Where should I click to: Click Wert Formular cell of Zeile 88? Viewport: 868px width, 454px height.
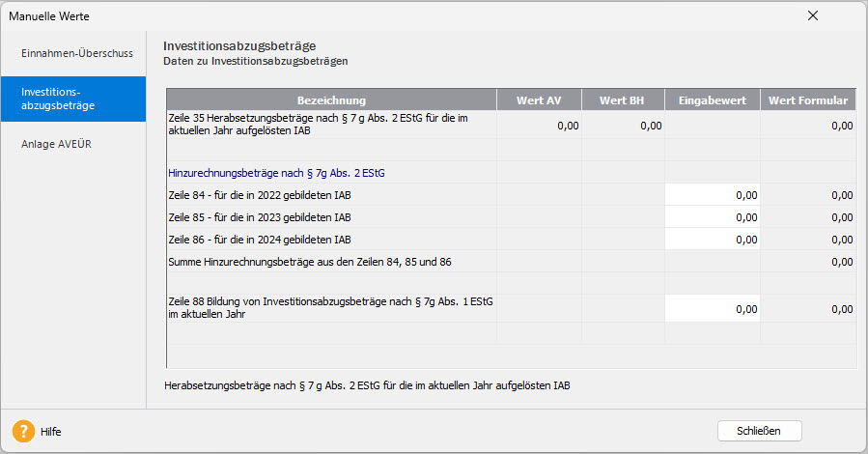[x=807, y=309]
